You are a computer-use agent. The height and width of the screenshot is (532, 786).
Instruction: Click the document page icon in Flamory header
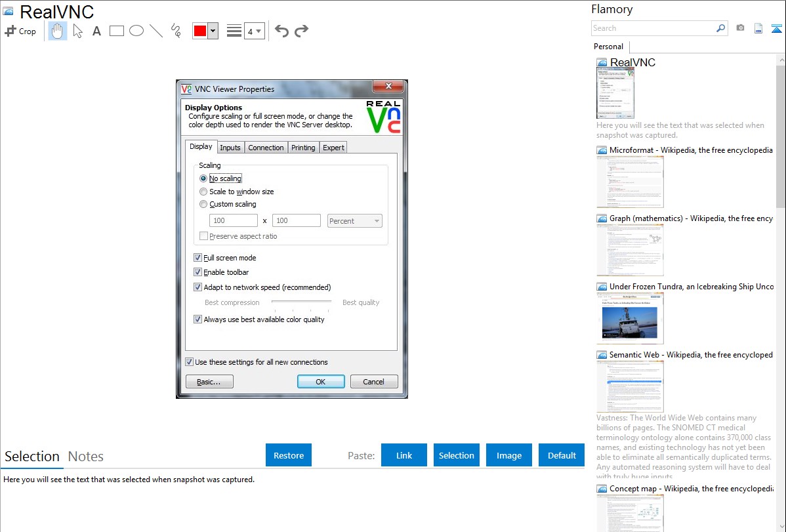[758, 28]
